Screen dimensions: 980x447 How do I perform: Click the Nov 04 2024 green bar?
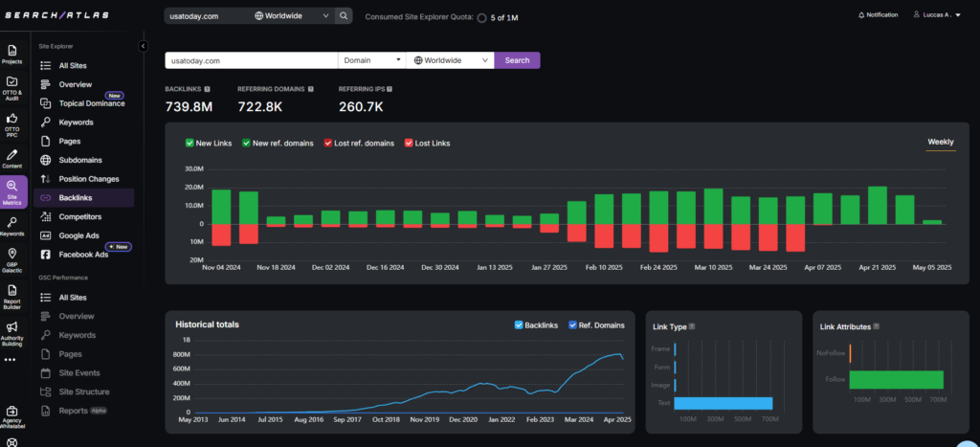221,207
